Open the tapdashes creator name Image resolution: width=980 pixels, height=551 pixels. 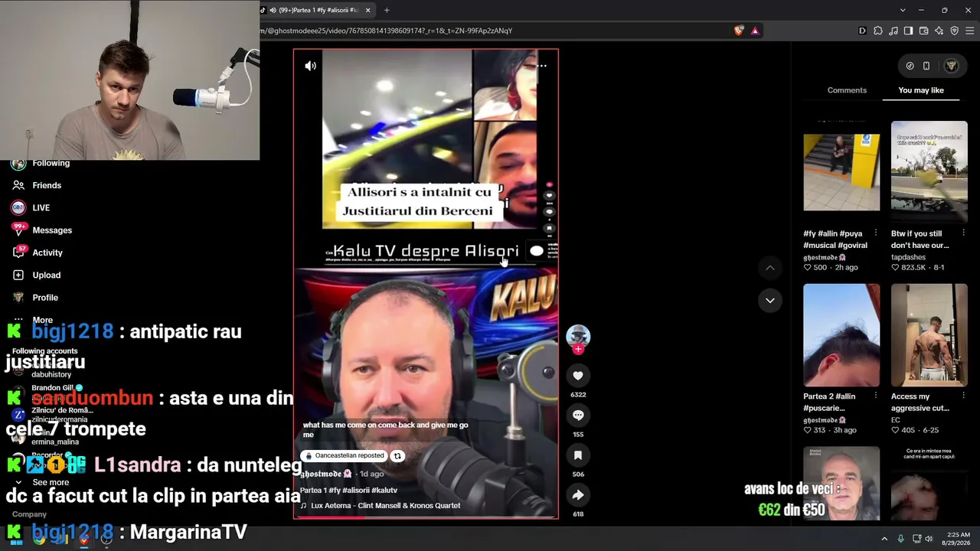[908, 257]
